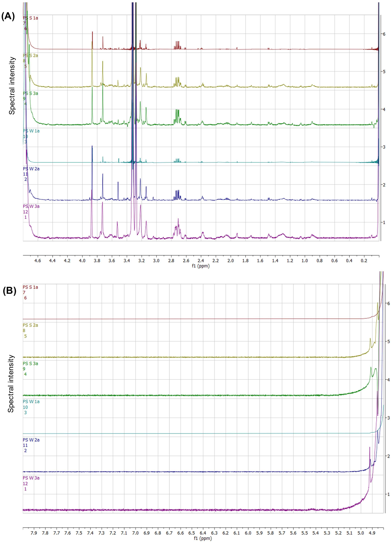Viewport: 392px width, 543px height.
Task: Click the 4.6 ppm tick label in panel A
Action: coord(38,260)
